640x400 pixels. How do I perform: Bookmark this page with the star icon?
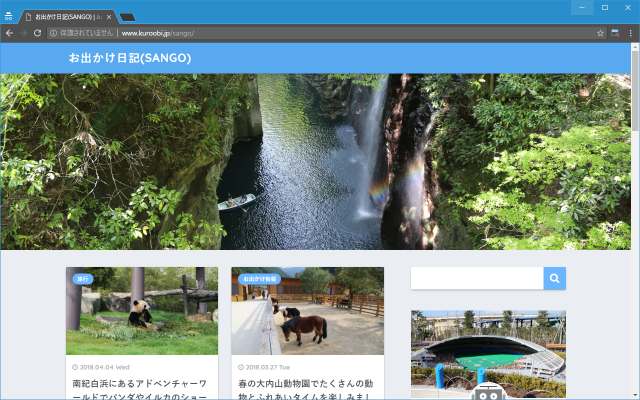600,33
